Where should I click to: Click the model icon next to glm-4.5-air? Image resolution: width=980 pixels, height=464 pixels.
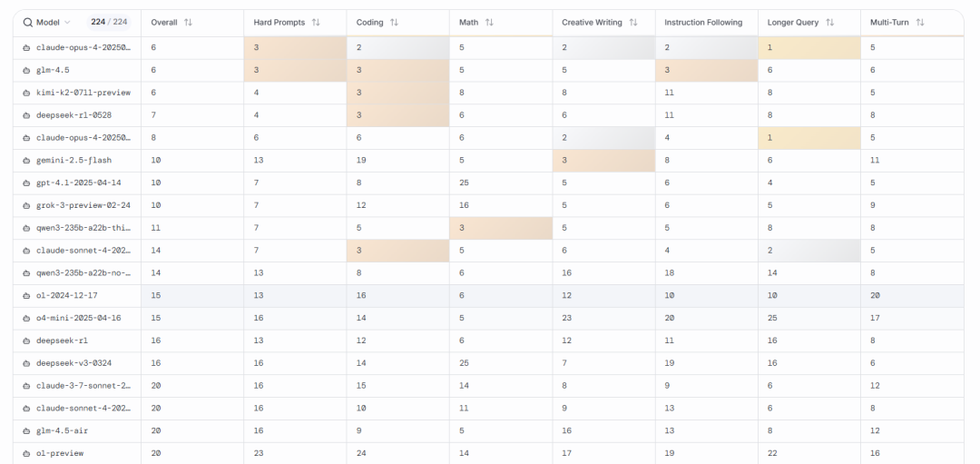click(27, 430)
